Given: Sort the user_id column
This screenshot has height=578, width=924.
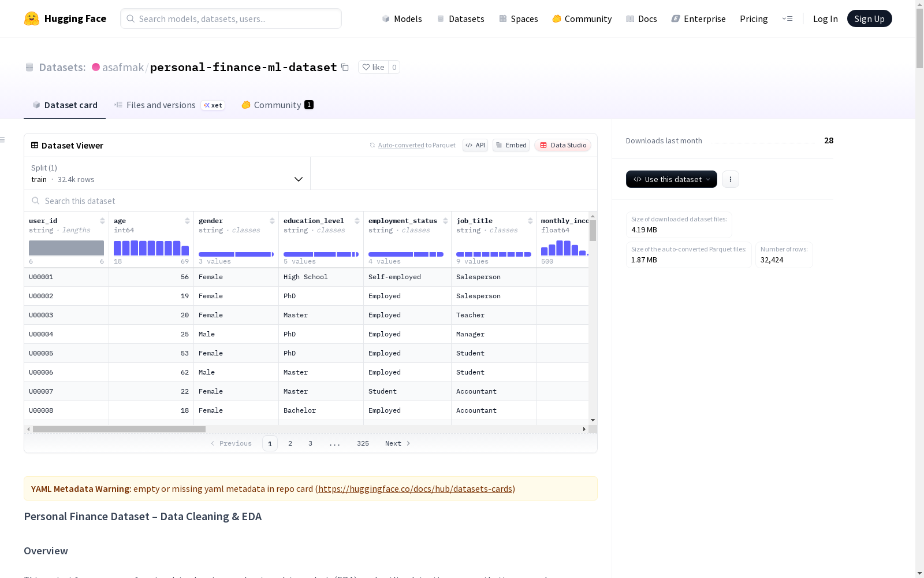Looking at the screenshot, I should pos(102,221).
